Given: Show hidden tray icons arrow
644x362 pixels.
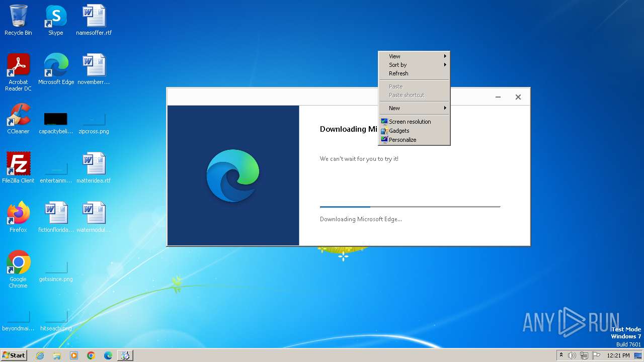Looking at the screenshot, I should 561,355.
